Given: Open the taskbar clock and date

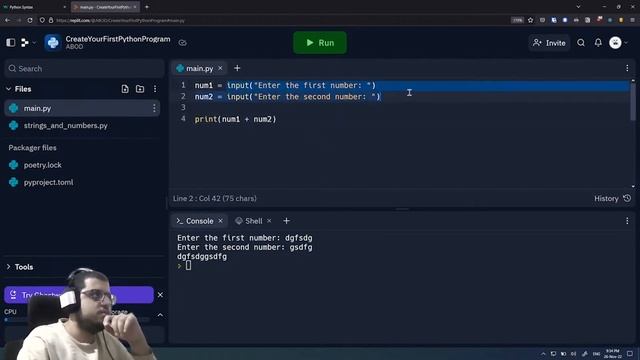Looking at the screenshot, I should pyautogui.click(x=612, y=354).
